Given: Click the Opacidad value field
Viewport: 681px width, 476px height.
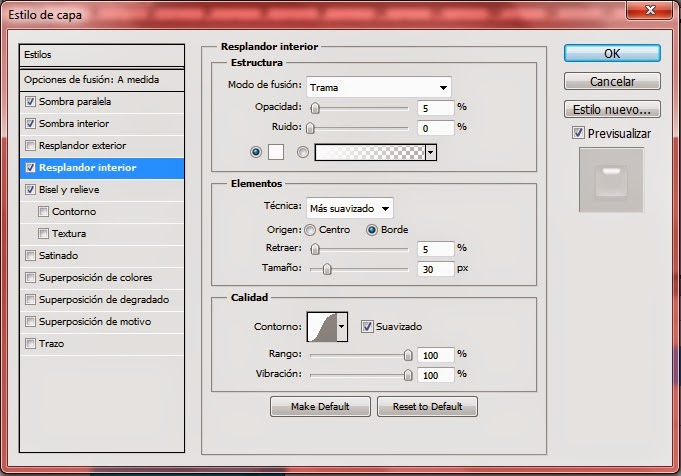Looking at the screenshot, I should [436, 108].
